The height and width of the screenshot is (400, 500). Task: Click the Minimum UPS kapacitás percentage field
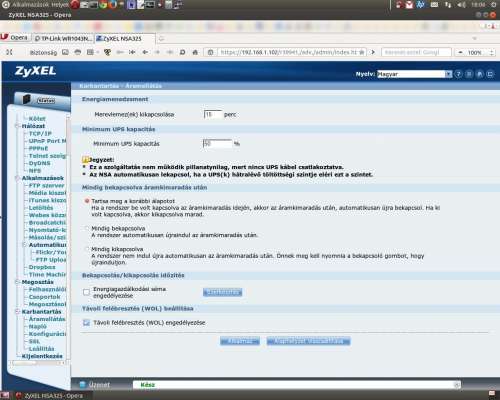pyautogui.click(x=218, y=144)
